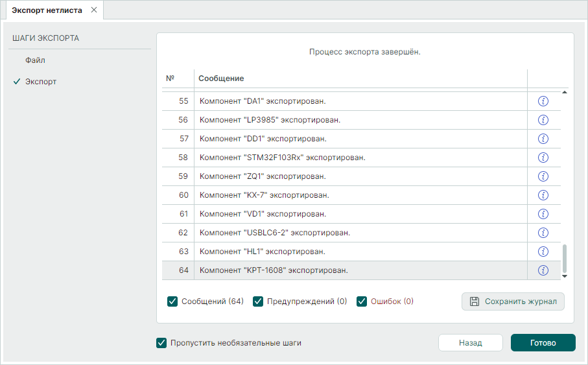Select the "Экспорт" step in sidebar
Screen dimensions: 588x365
pyautogui.click(x=40, y=82)
